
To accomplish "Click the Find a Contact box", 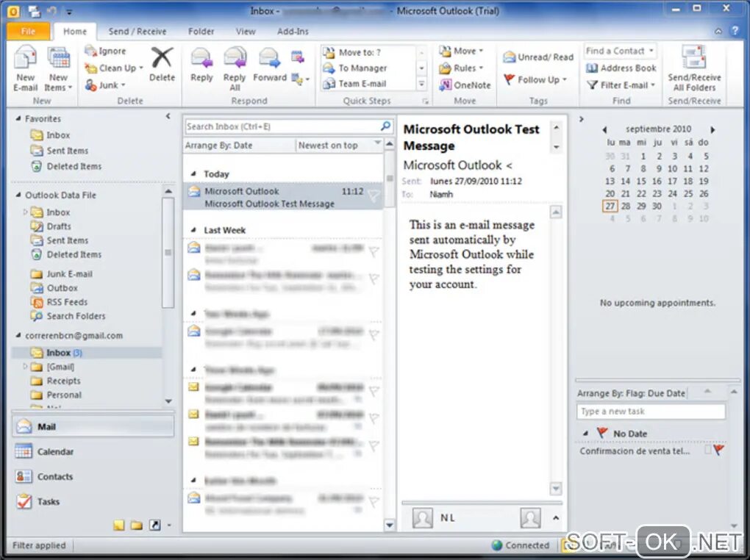I will click(x=620, y=51).
